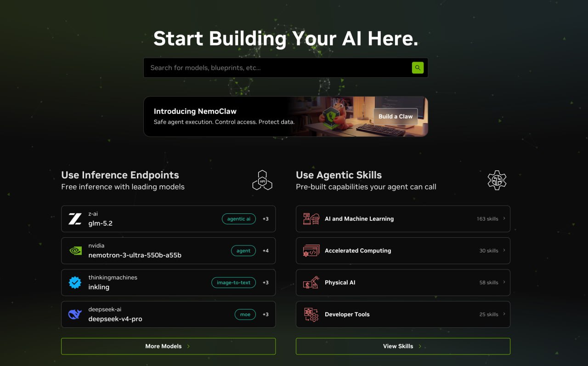
Task: Select the agentic ai tag
Action: point(239,219)
